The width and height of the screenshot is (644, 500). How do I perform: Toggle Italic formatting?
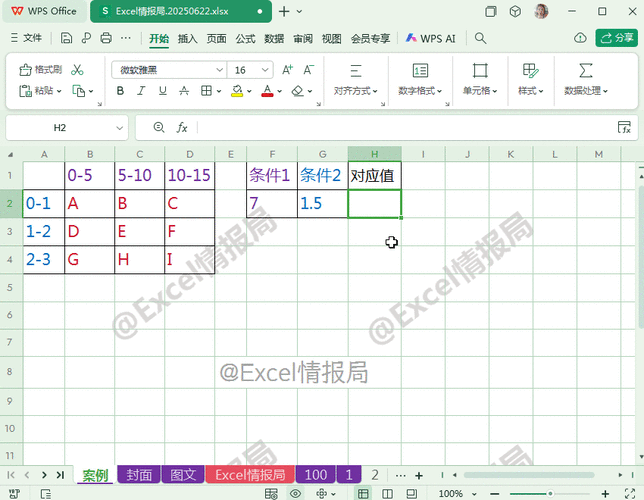[141, 91]
